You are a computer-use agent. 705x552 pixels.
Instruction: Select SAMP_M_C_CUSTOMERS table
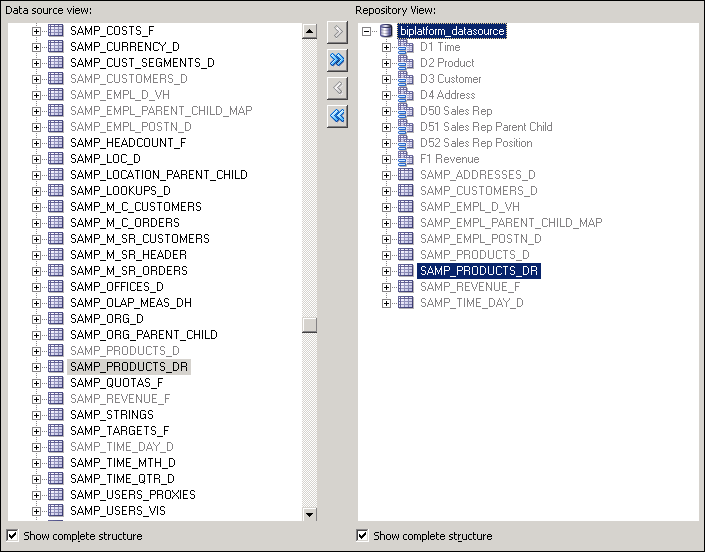pyautogui.click(x=136, y=207)
